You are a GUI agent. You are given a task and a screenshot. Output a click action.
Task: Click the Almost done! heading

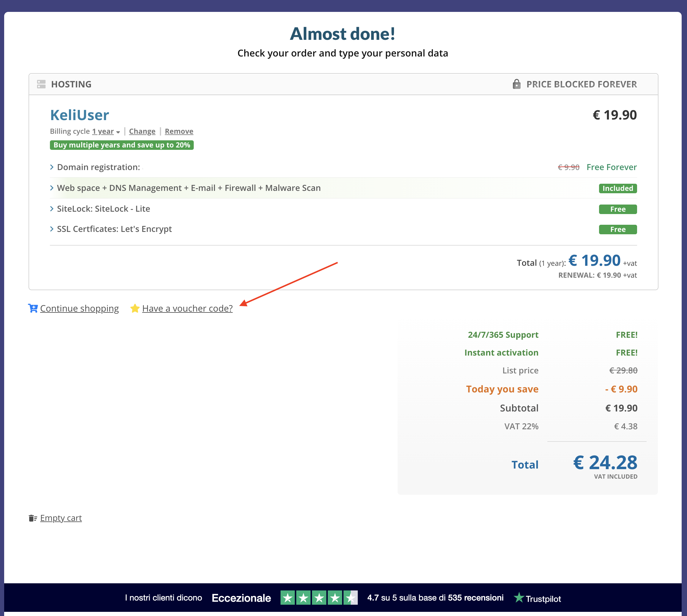pyautogui.click(x=343, y=34)
